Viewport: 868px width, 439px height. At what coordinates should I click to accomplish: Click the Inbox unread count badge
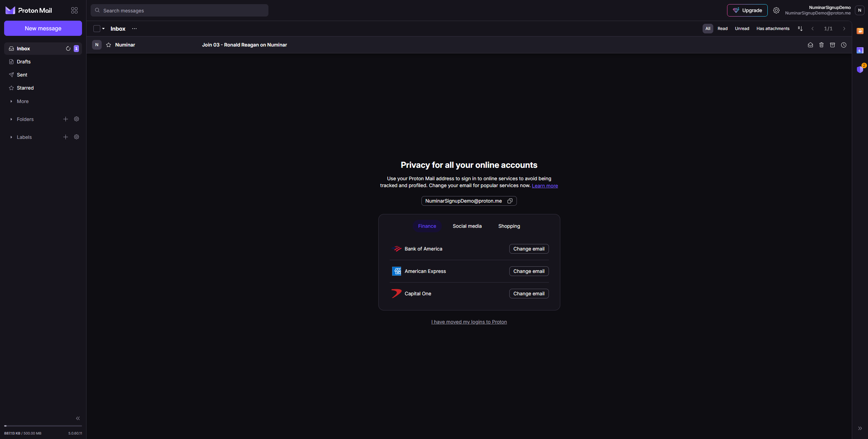click(76, 49)
